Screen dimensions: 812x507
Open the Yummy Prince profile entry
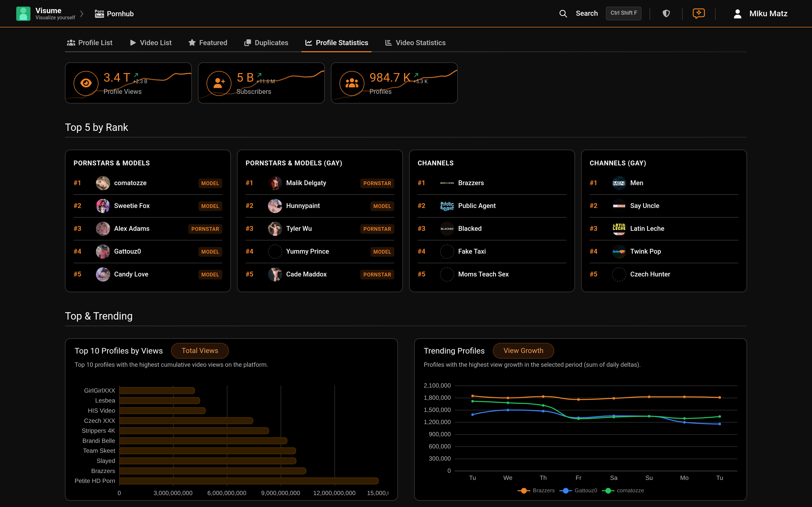(x=320, y=252)
